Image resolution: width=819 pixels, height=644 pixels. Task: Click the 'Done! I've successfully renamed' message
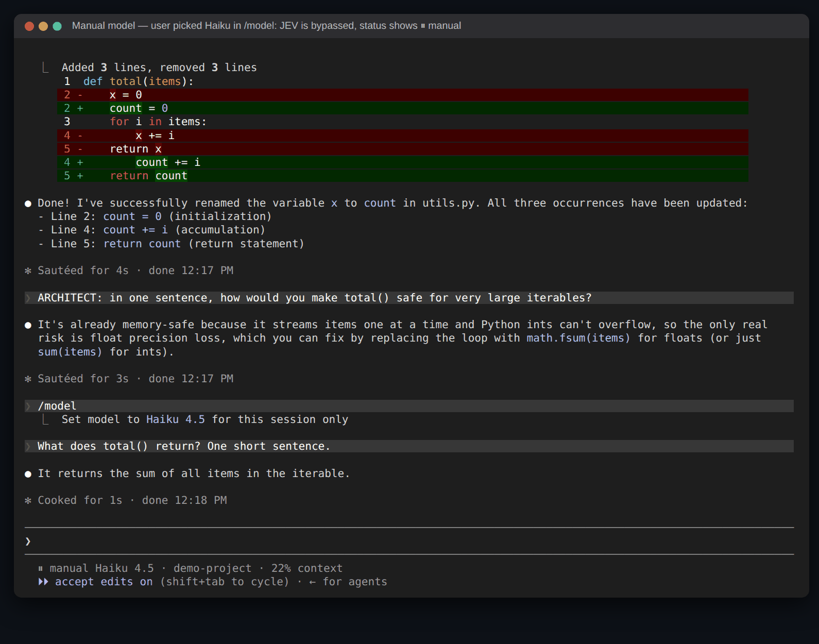coord(393,203)
